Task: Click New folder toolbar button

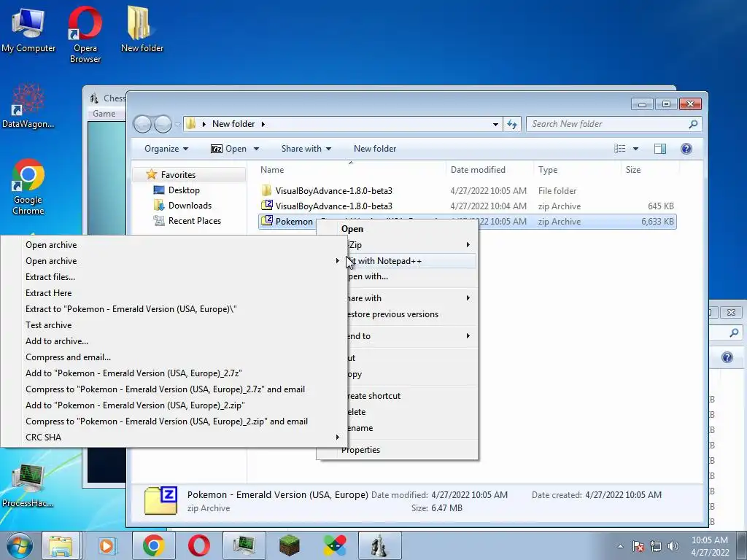Action: 375,149
